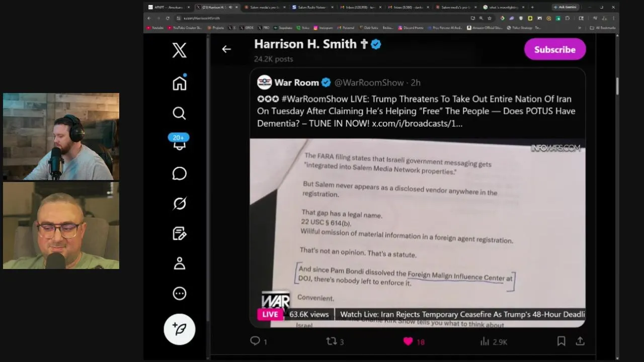Click the top webcam feed overlay
644x362 pixels.
pos(61,137)
